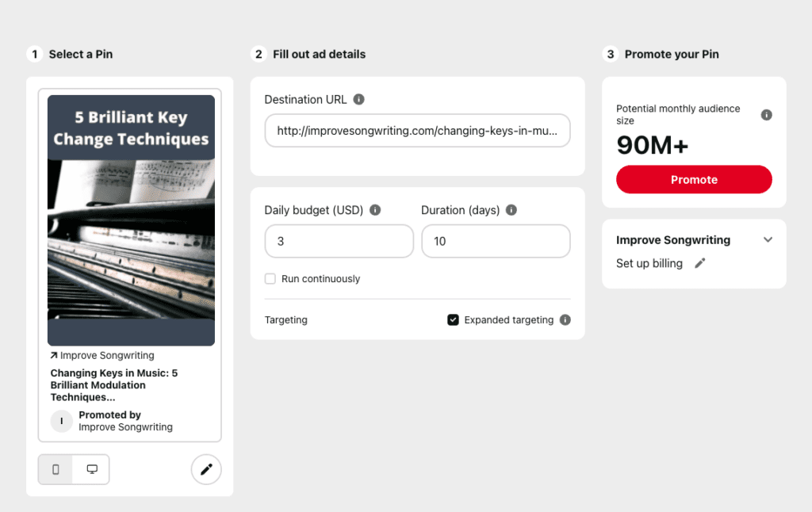Screen dimensions: 812x512
Task: Click the Improve Songwriting profile avatar
Action: point(62,421)
